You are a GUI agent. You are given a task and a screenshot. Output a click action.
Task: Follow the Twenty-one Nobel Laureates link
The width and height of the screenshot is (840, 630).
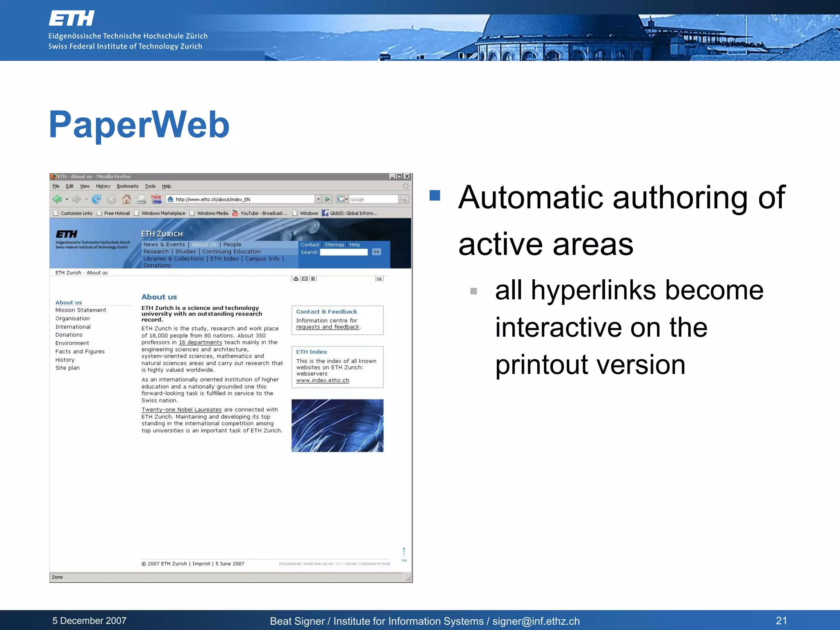(x=182, y=410)
